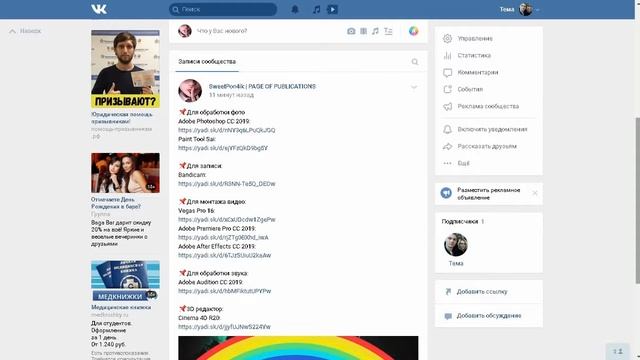Viewport: 640px width, 360px height.
Task: Click the video play icon in the header
Action: coord(332,9)
